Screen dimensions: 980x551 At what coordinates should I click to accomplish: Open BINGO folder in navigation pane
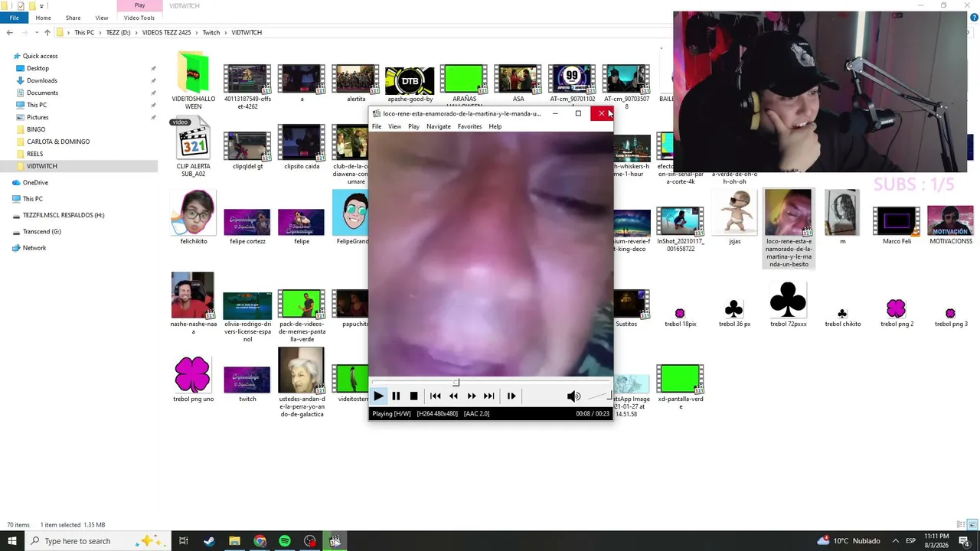(x=35, y=129)
